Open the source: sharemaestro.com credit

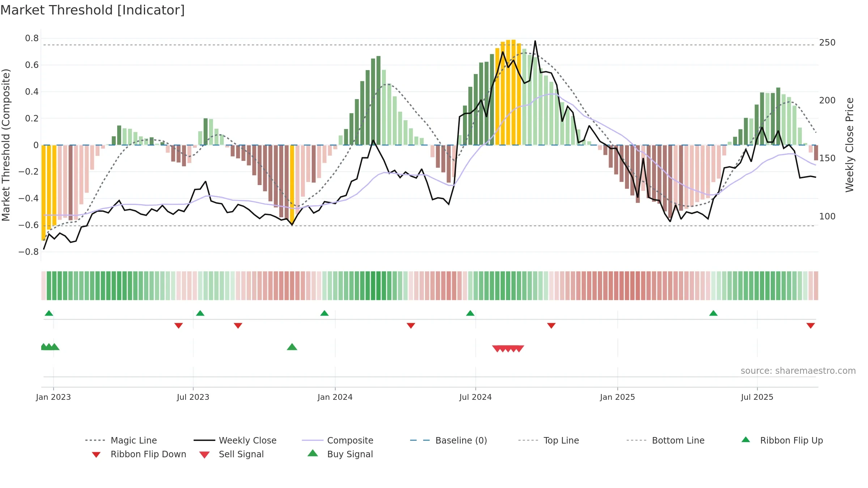click(x=798, y=371)
